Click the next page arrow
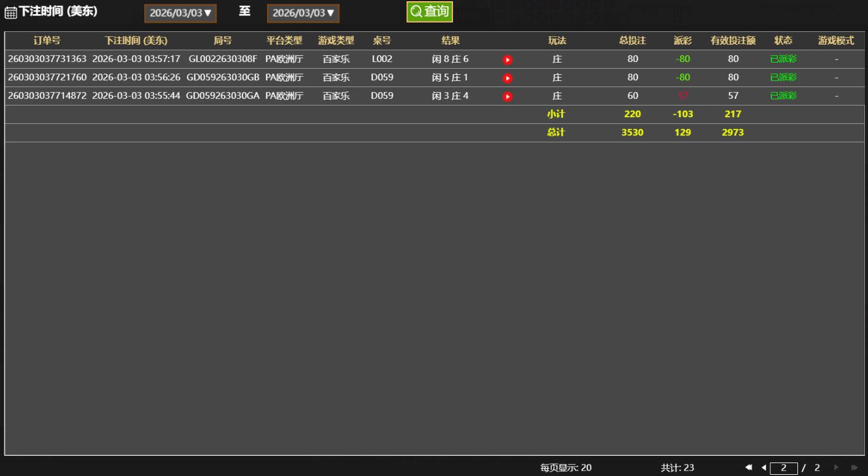The height and width of the screenshot is (476, 868). click(835, 467)
